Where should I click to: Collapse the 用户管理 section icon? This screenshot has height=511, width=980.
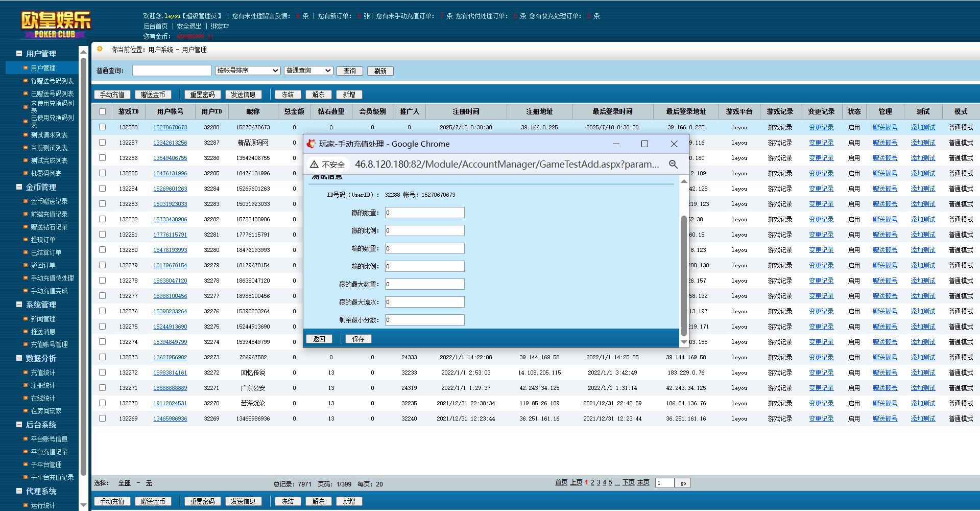[x=19, y=53]
